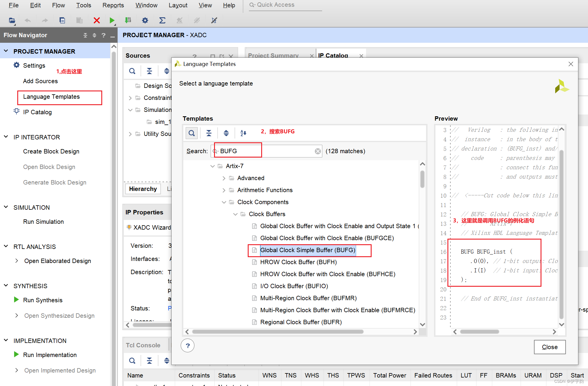Toggle alphabetical sort in Templates toolbar

243,133
